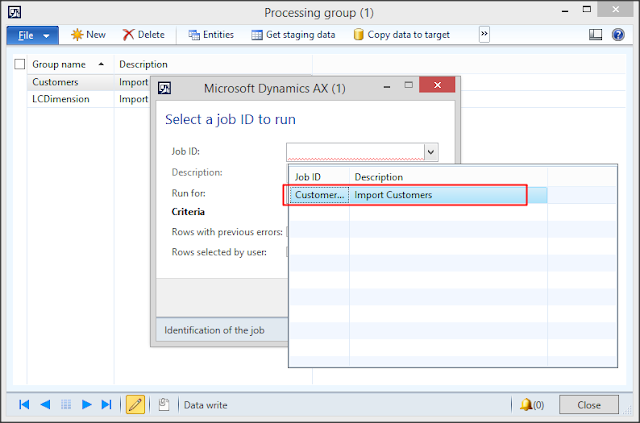Screen dimensions: 640x423
Task: Select the Customer... job ID cell
Action: (320, 195)
